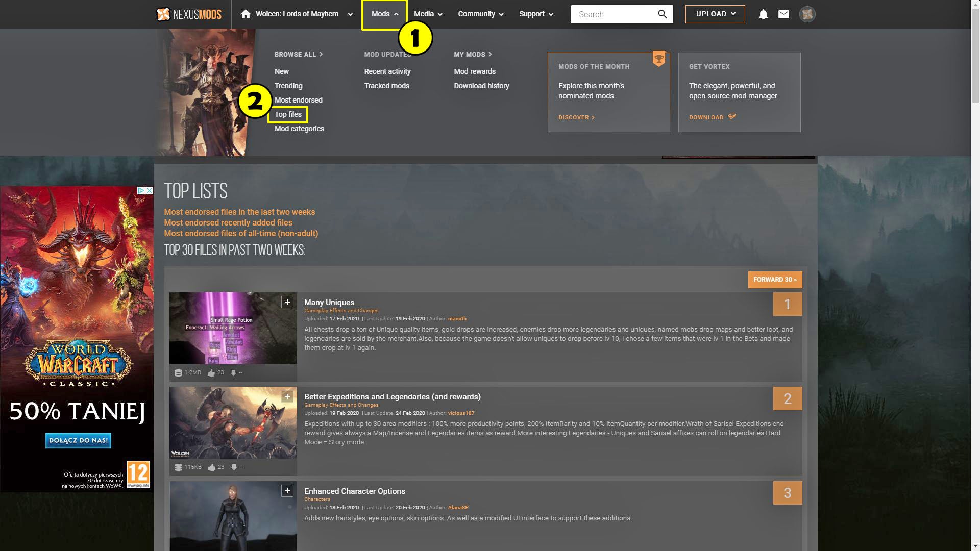Collapse the Mods menu
Image resolution: width=980 pixels, height=551 pixels.
pyautogui.click(x=384, y=14)
